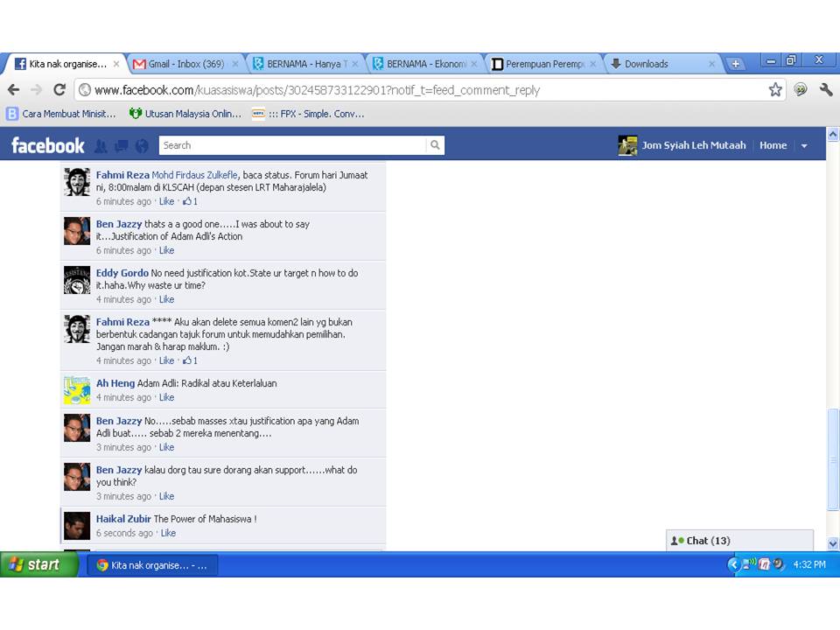Viewport: 840px width, 630px height.
Task: Like Ben Jazzy's sebab masses comment
Action: coord(166,447)
